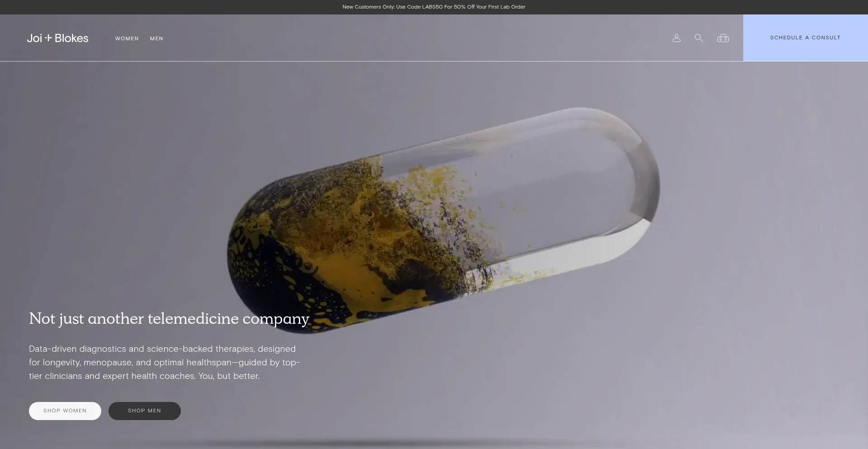Viewport: 868px width, 449px height.
Task: Click the "Not just another telemedicine company" headline
Action: tap(169, 319)
